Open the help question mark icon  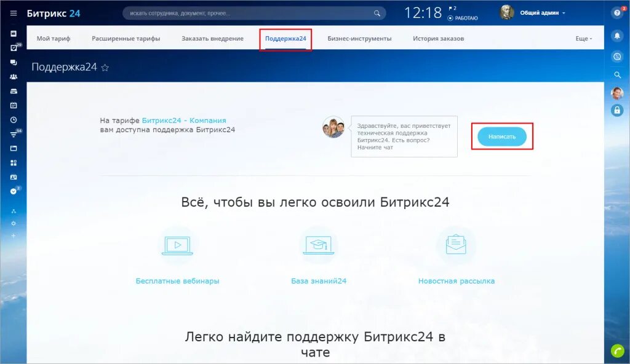(x=617, y=13)
